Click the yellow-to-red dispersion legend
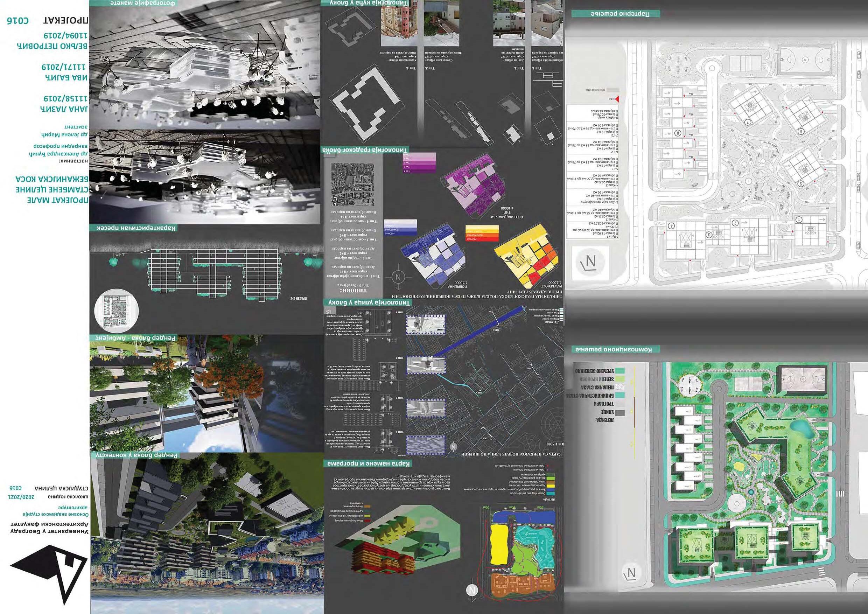Viewport: 868px width, 614px height. click(x=482, y=232)
